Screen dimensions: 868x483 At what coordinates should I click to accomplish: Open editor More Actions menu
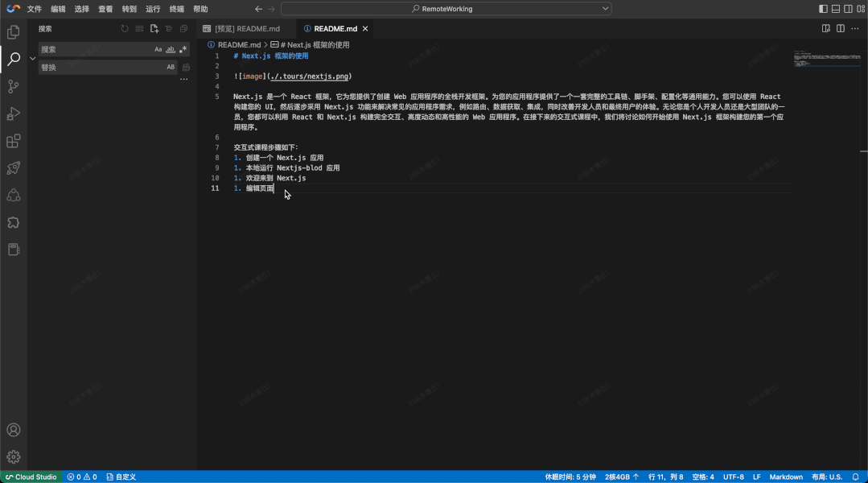854,29
